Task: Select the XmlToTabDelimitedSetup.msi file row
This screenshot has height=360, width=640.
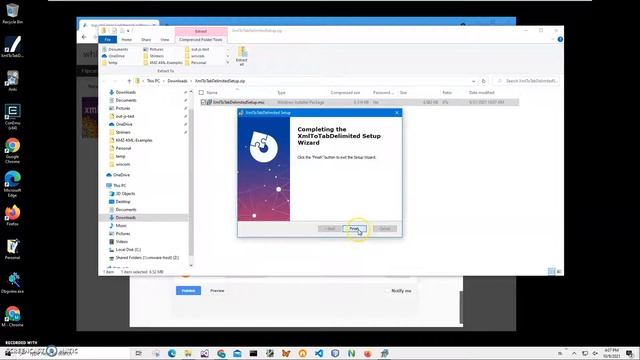Action: (359, 102)
